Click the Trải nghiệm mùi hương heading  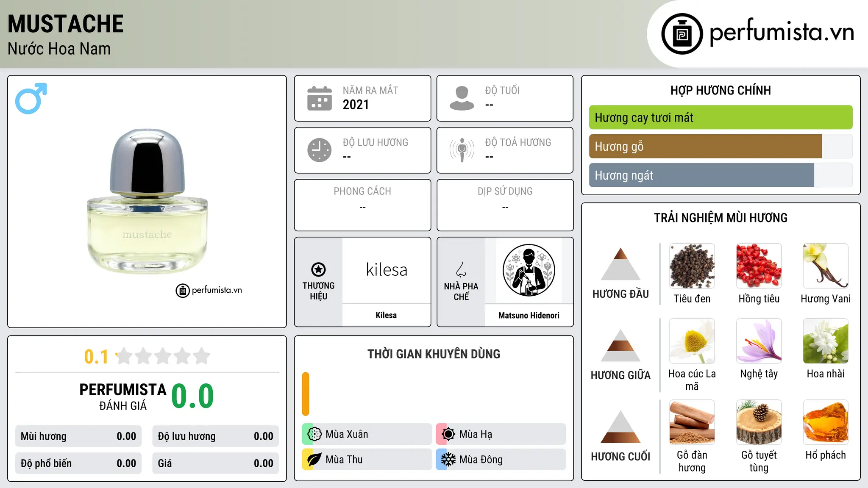point(721,218)
